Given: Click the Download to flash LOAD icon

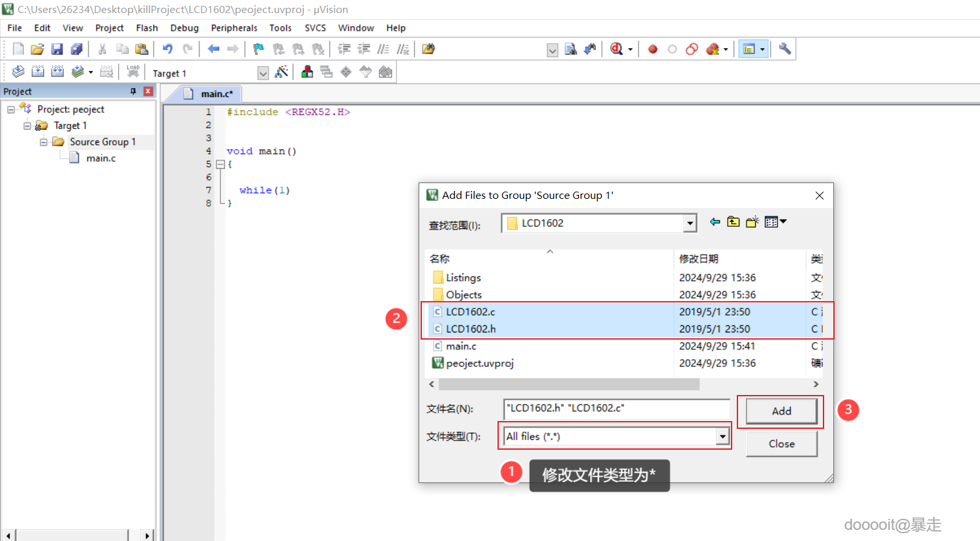Looking at the screenshot, I should tap(133, 72).
